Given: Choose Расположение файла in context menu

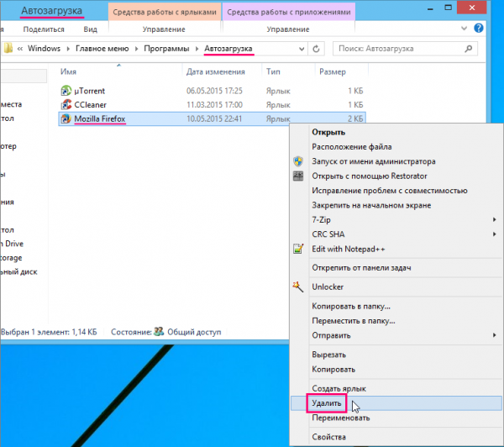Looking at the screenshot, I should coord(352,147).
